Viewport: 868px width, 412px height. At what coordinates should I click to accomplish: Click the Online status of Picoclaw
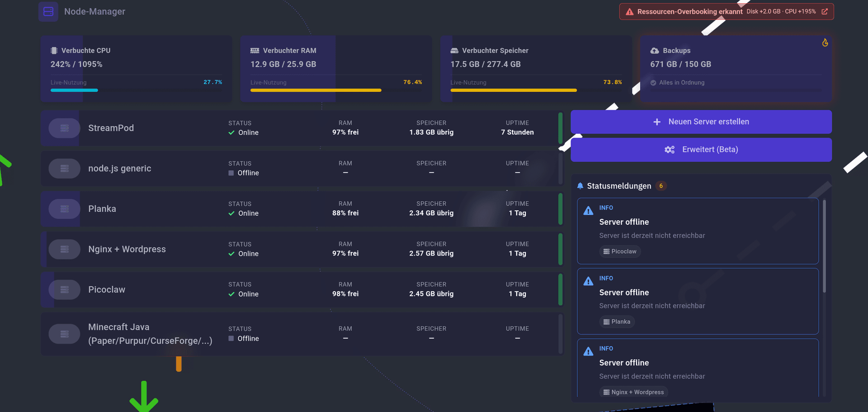pyautogui.click(x=244, y=294)
